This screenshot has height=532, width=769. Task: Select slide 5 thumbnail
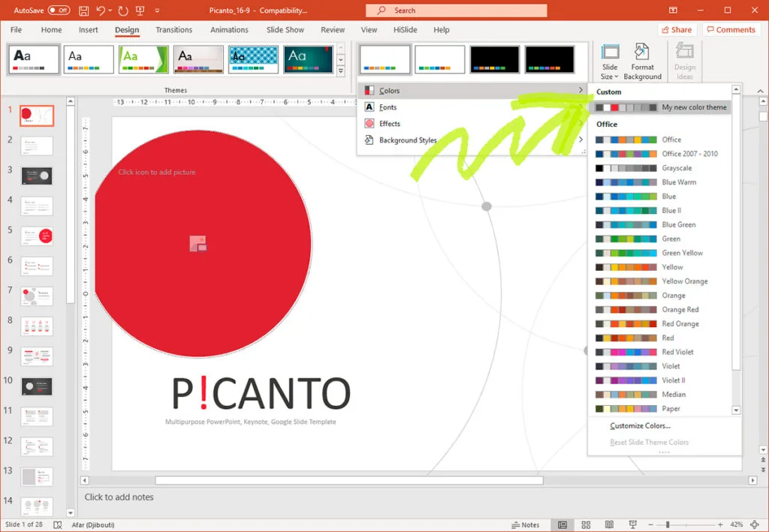point(37,236)
